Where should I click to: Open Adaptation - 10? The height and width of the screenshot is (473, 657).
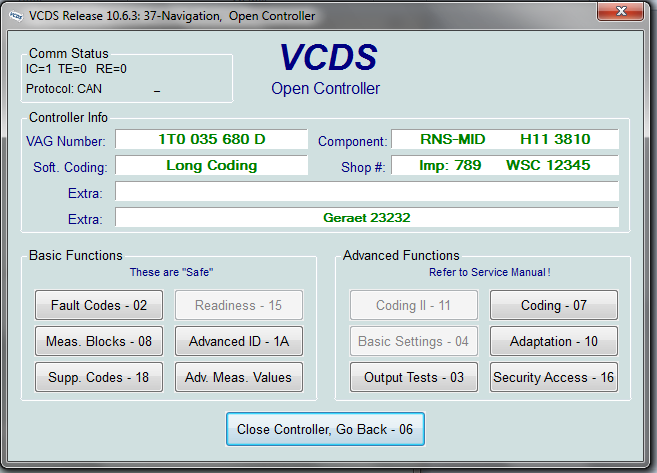(554, 341)
